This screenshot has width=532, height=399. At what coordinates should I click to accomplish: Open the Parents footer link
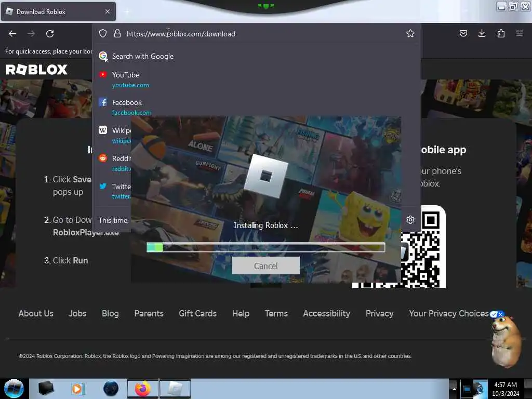149,313
